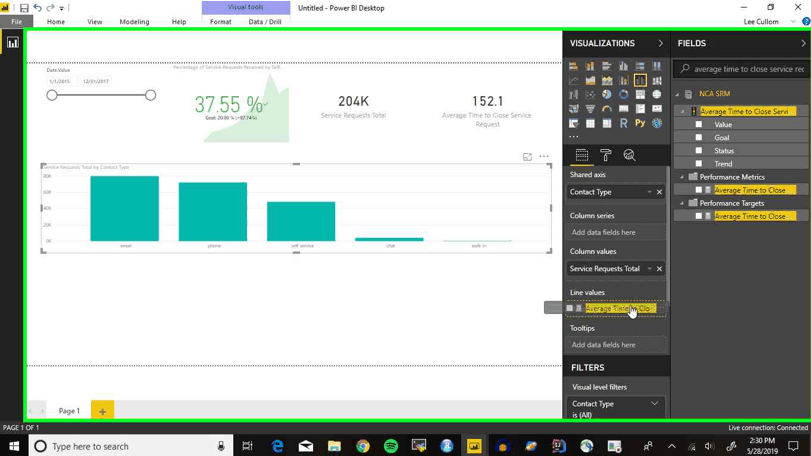Select the Page 1 tab

(69, 411)
